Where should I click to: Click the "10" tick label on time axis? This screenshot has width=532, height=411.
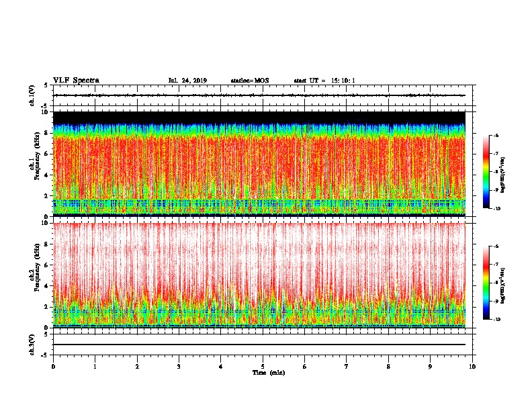(472, 367)
